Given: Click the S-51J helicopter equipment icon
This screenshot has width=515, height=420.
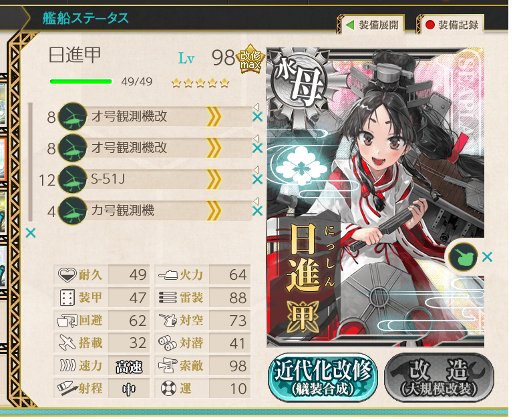Looking at the screenshot, I should tap(73, 180).
